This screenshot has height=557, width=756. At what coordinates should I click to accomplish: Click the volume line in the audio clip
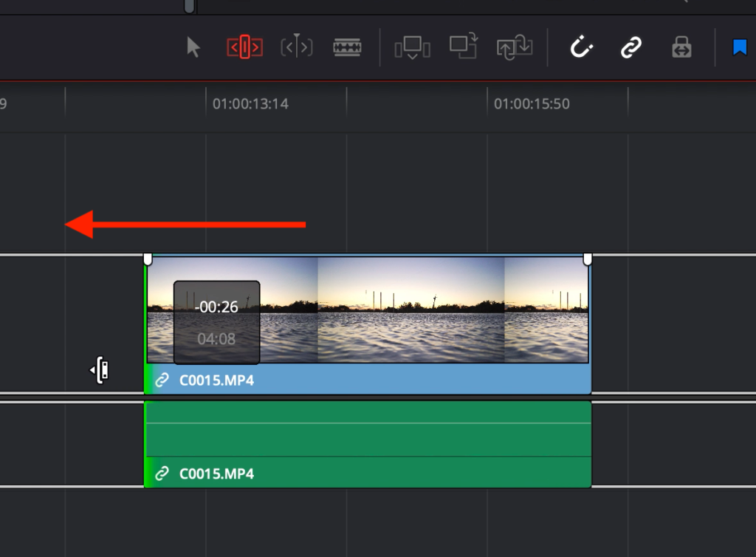pos(369,423)
